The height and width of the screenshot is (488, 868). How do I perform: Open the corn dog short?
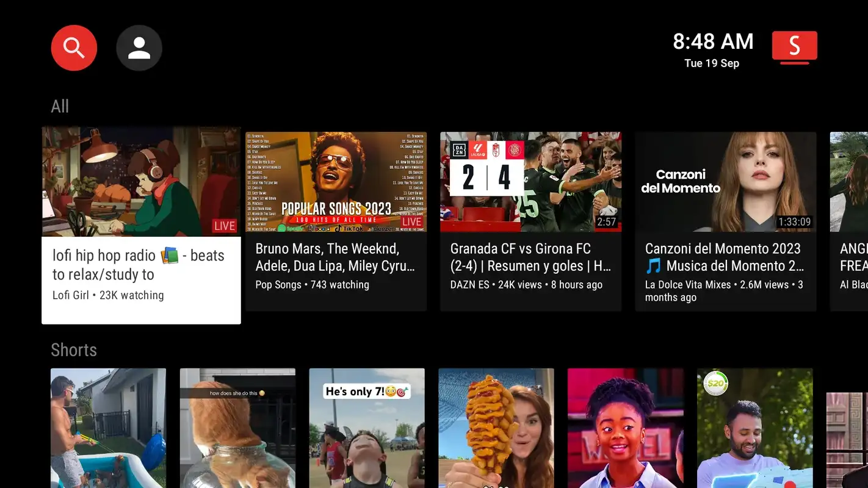pyautogui.click(x=496, y=427)
